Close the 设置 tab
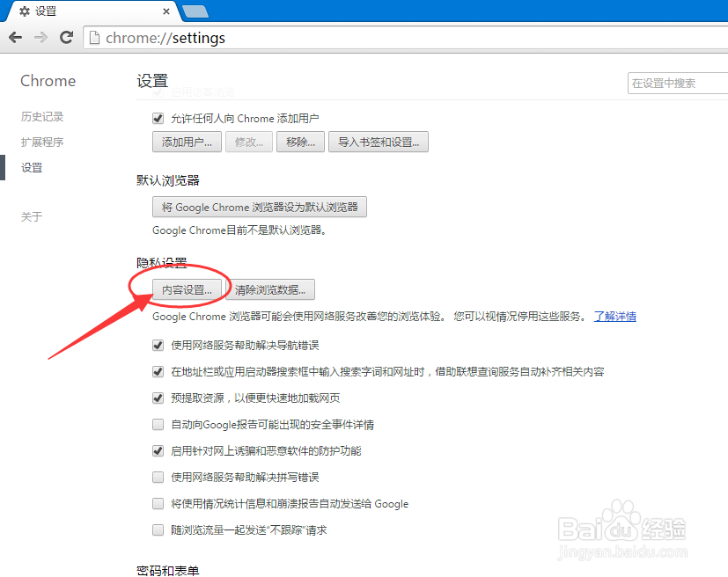The image size is (728, 577). (166, 11)
